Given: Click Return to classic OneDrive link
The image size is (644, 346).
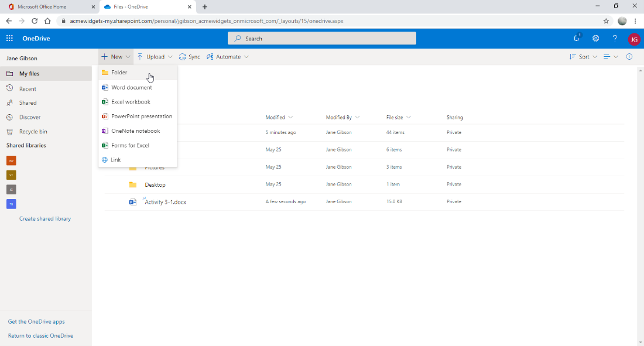Looking at the screenshot, I should [40, 335].
